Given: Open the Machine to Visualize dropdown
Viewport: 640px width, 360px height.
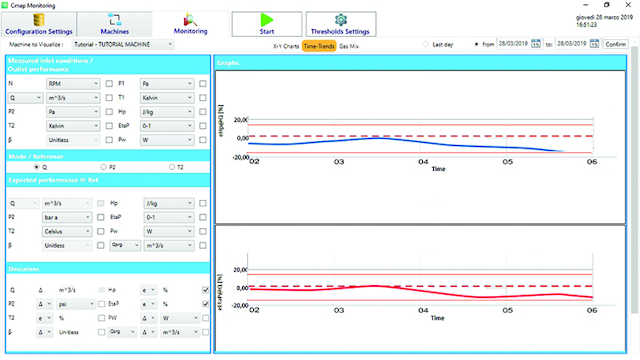Looking at the screenshot, I should [x=123, y=44].
